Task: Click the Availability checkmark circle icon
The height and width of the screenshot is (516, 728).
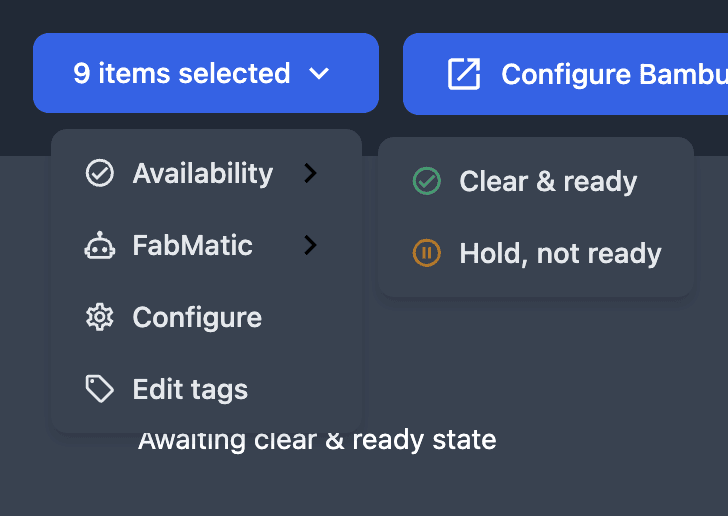Action: [99, 173]
